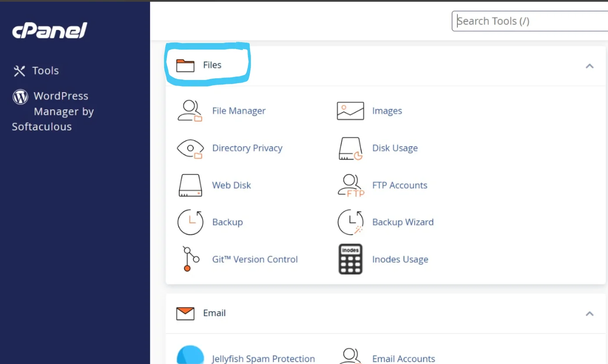Click the Email section heading text
The image size is (608, 364).
tap(214, 313)
